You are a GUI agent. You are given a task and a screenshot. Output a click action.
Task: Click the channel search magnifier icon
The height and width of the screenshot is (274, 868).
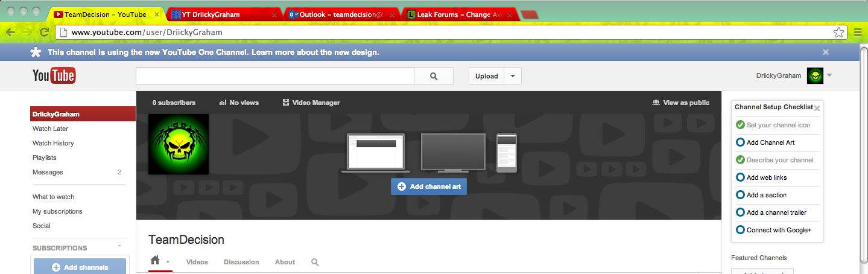click(315, 262)
